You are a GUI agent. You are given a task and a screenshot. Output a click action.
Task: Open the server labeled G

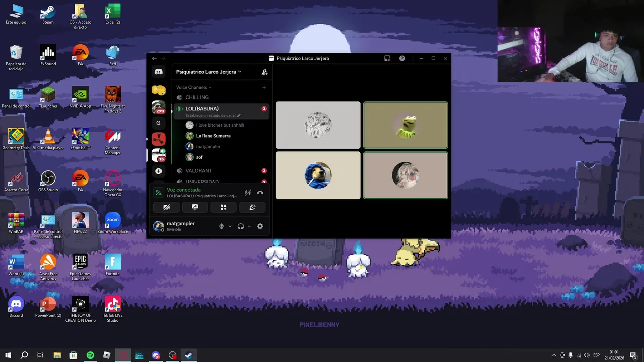pos(158,123)
